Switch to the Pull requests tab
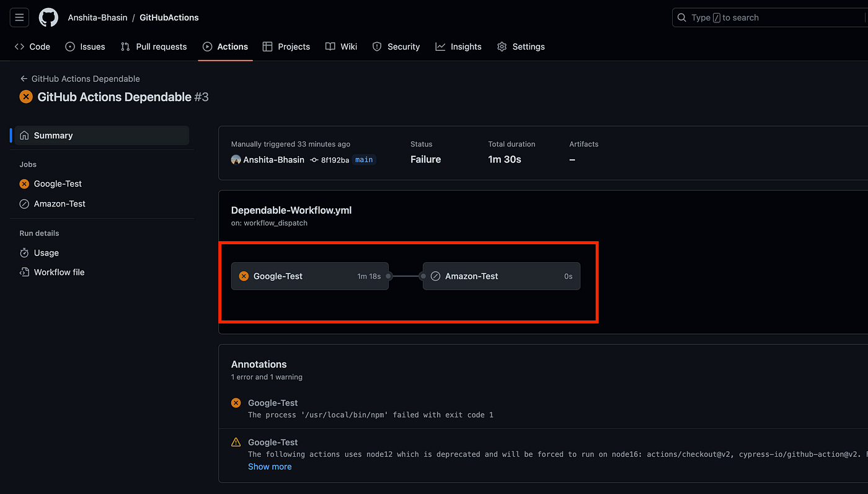 pos(154,46)
